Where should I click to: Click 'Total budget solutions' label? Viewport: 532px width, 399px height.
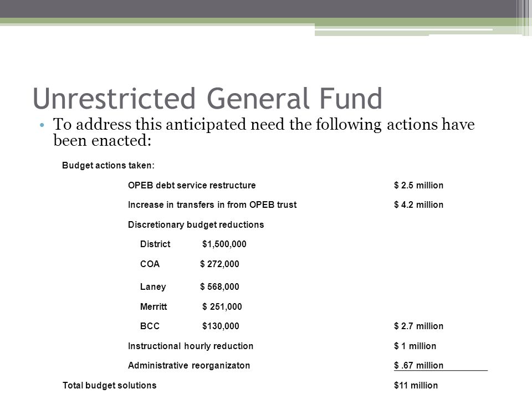point(109,386)
